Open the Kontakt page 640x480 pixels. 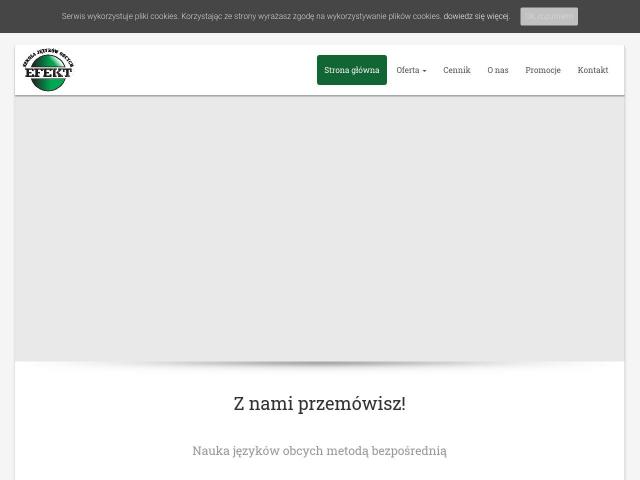coord(593,70)
